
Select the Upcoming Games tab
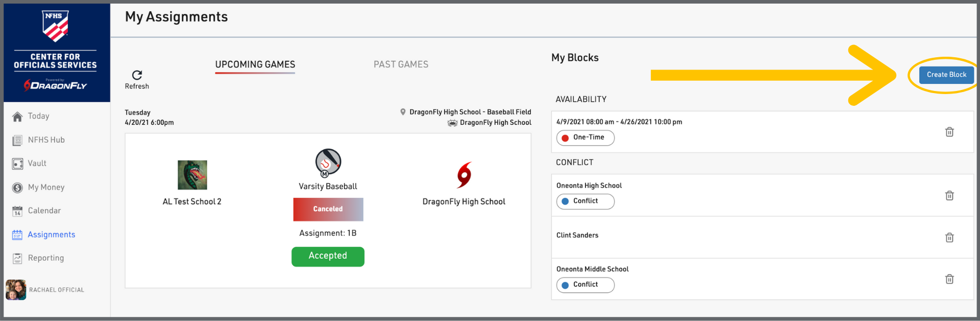255,64
